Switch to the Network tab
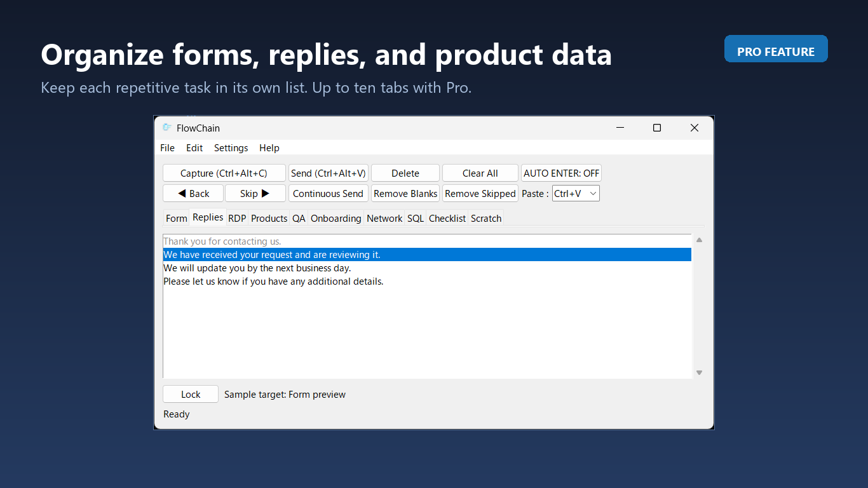This screenshot has width=868, height=488. [384, 218]
